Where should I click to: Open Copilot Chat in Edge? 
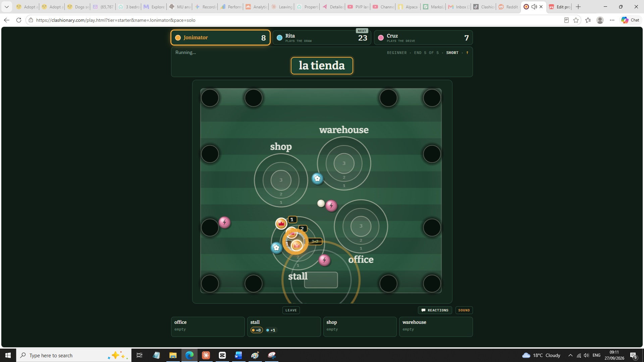pyautogui.click(x=630, y=20)
